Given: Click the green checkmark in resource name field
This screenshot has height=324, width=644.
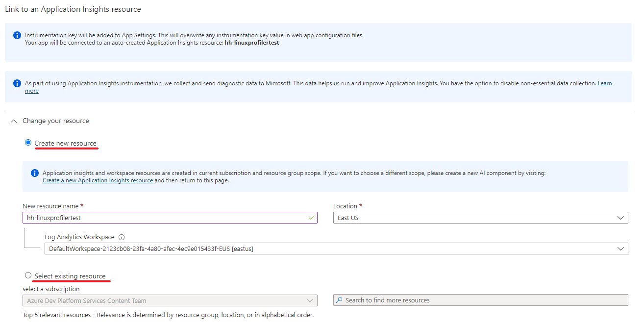Looking at the screenshot, I should click(x=312, y=218).
